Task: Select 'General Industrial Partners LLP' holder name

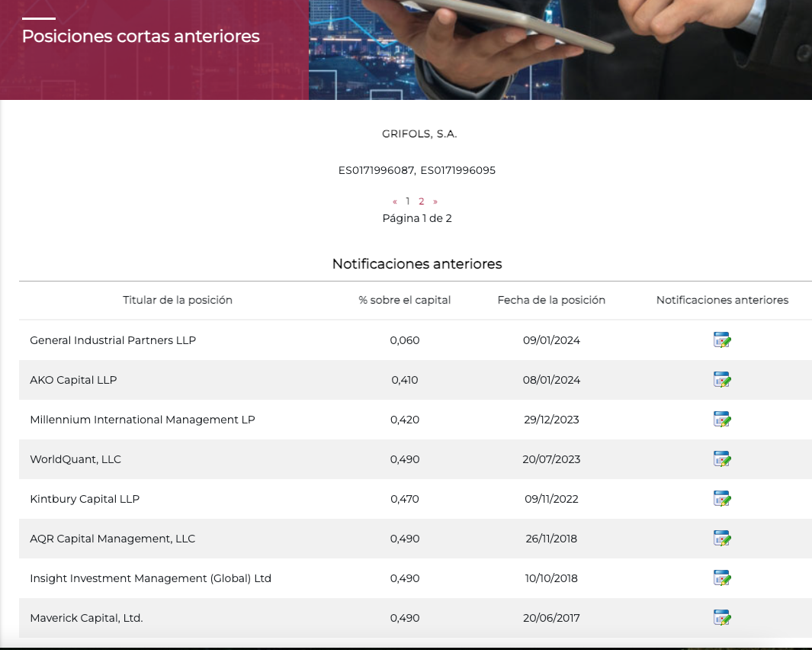Action: click(x=113, y=340)
